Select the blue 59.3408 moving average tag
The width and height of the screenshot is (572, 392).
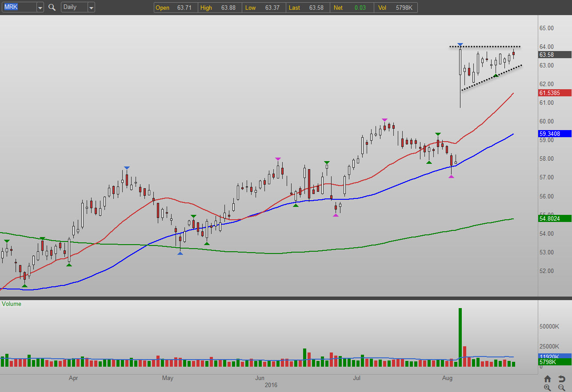555,133
